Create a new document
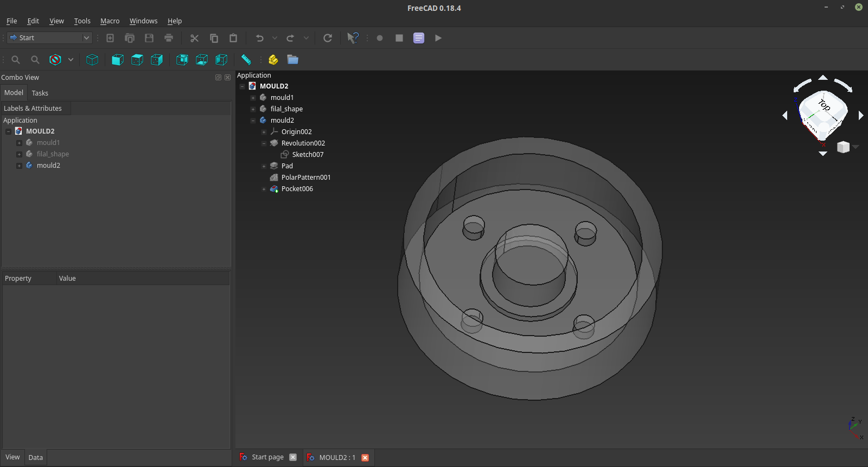The height and width of the screenshot is (467, 868). [110, 38]
